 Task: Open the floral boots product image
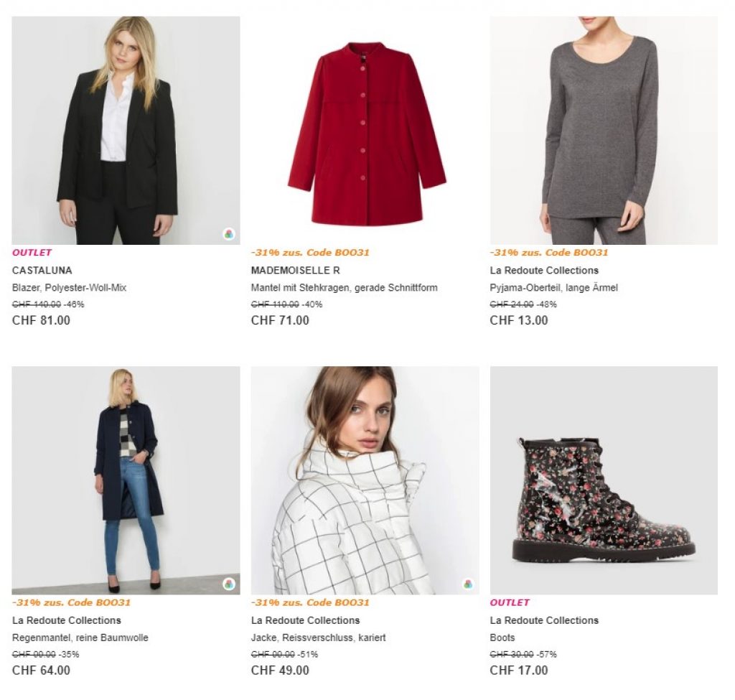[604, 480]
